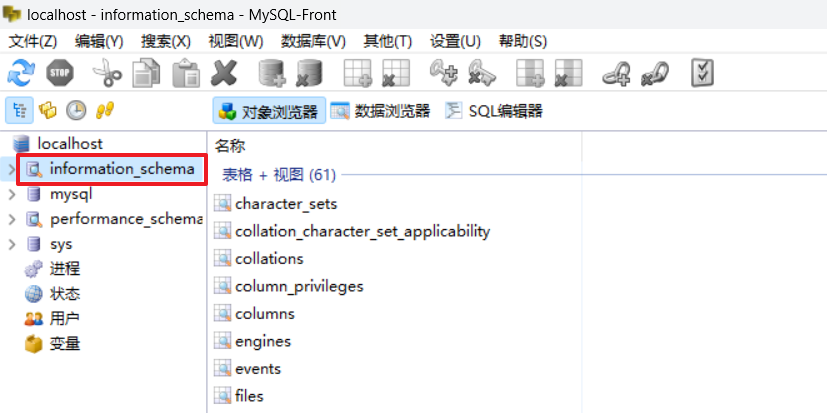
Task: Toggle the bookmarks folder star icon
Action: [x=48, y=110]
